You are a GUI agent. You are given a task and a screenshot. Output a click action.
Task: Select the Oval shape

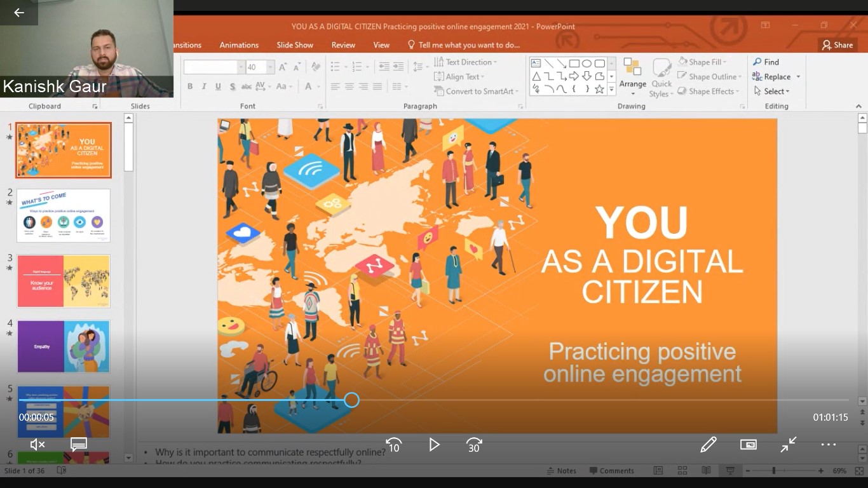[x=587, y=63]
